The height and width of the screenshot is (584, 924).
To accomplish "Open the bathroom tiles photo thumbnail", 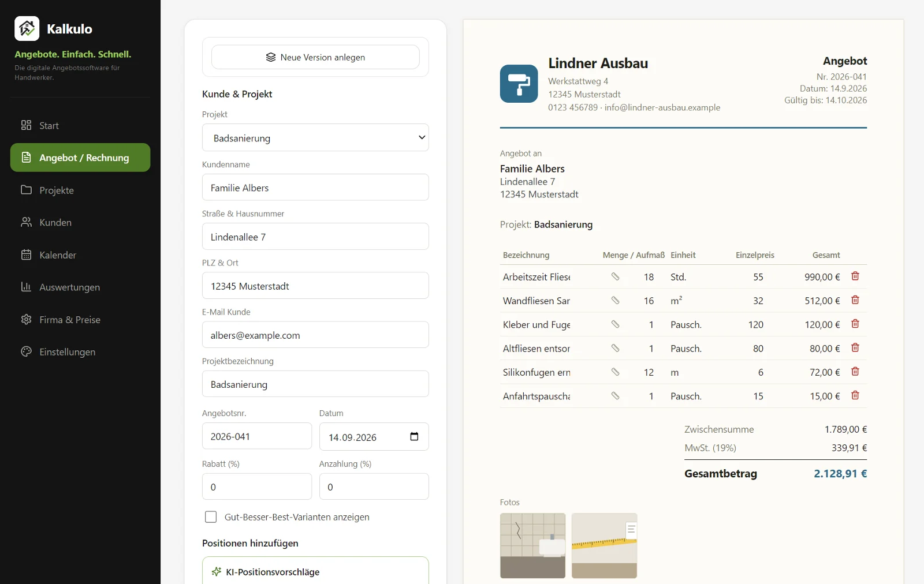I will tap(532, 545).
